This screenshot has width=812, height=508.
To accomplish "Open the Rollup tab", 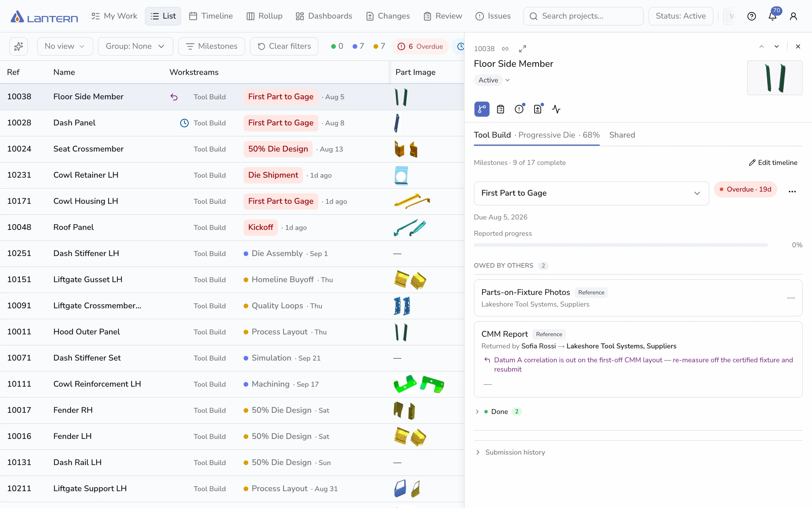I will (264, 16).
